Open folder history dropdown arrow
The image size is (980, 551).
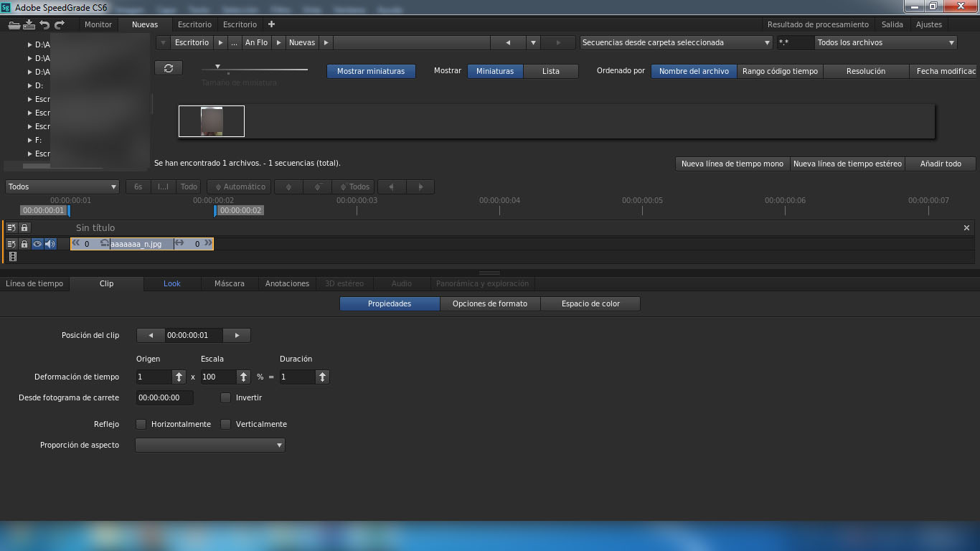533,42
